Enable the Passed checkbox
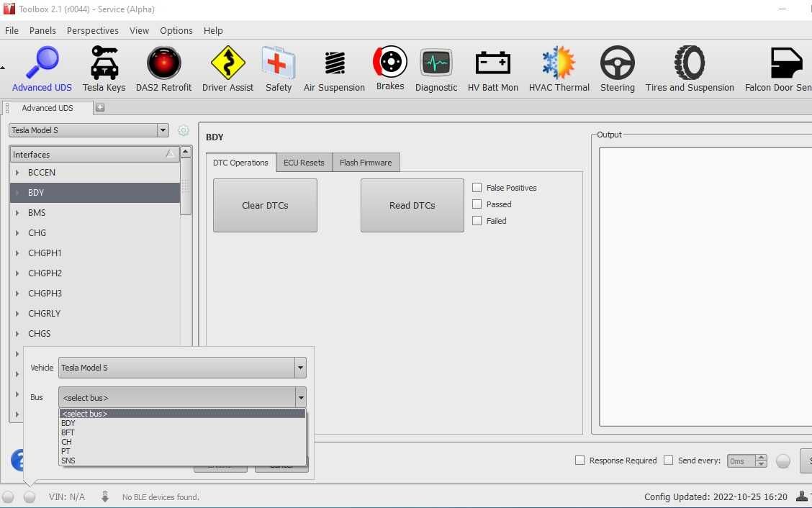812x508 pixels. point(477,204)
